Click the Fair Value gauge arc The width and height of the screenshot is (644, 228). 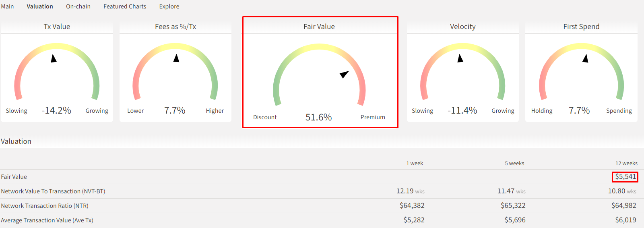[x=319, y=47]
